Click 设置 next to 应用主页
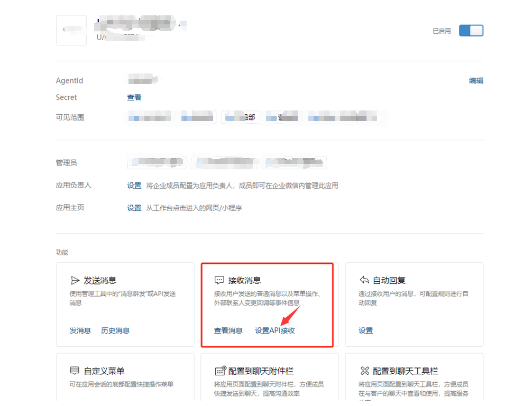This screenshot has width=532, height=406. [134, 208]
